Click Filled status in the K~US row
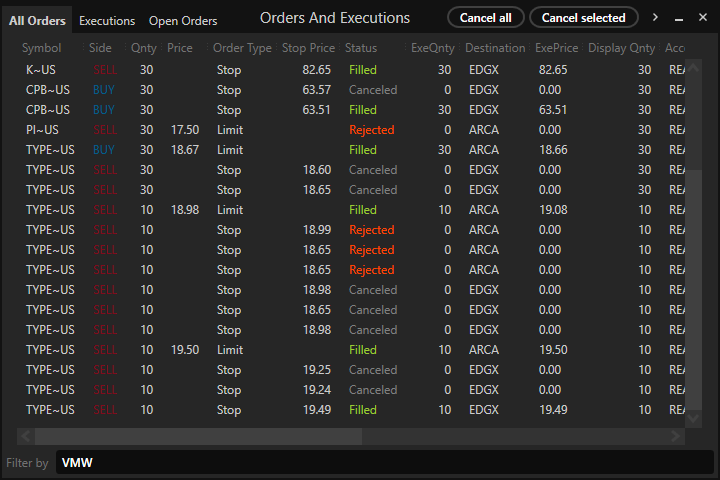The height and width of the screenshot is (480, 720). coord(363,70)
